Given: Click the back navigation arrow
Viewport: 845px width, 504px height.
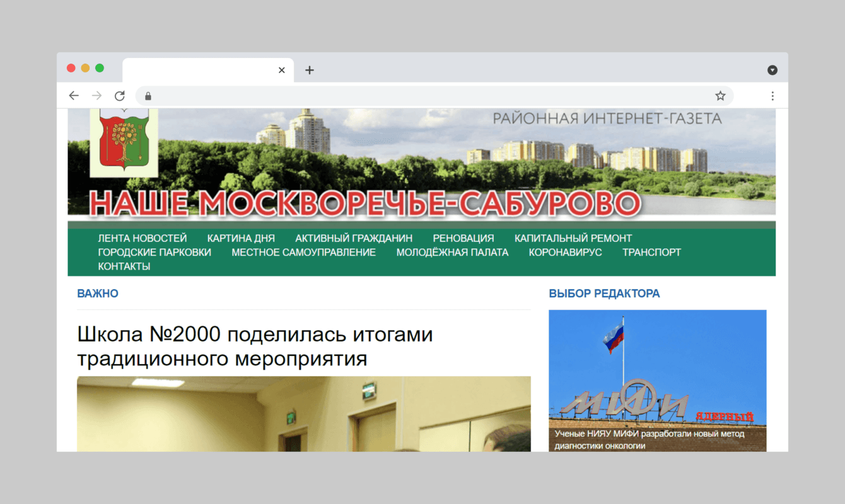Looking at the screenshot, I should click(x=74, y=95).
